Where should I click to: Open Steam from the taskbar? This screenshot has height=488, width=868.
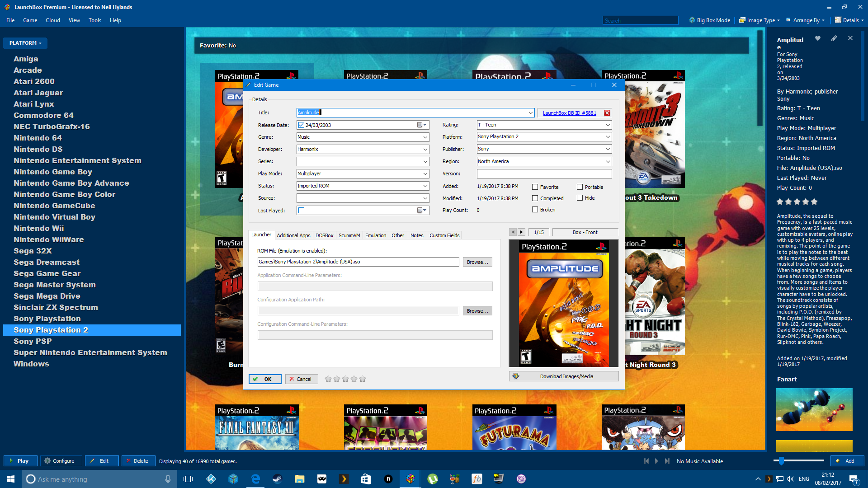click(x=277, y=479)
